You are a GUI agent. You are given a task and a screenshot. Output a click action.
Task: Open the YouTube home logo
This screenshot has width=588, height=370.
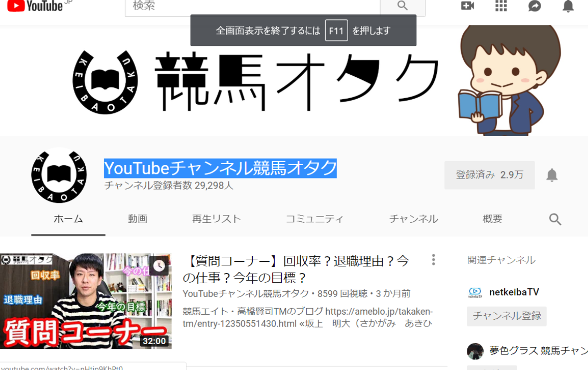pos(35,5)
